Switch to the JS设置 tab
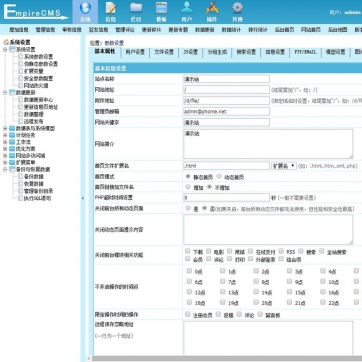Screen dimensions: 362x362 [x=190, y=52]
